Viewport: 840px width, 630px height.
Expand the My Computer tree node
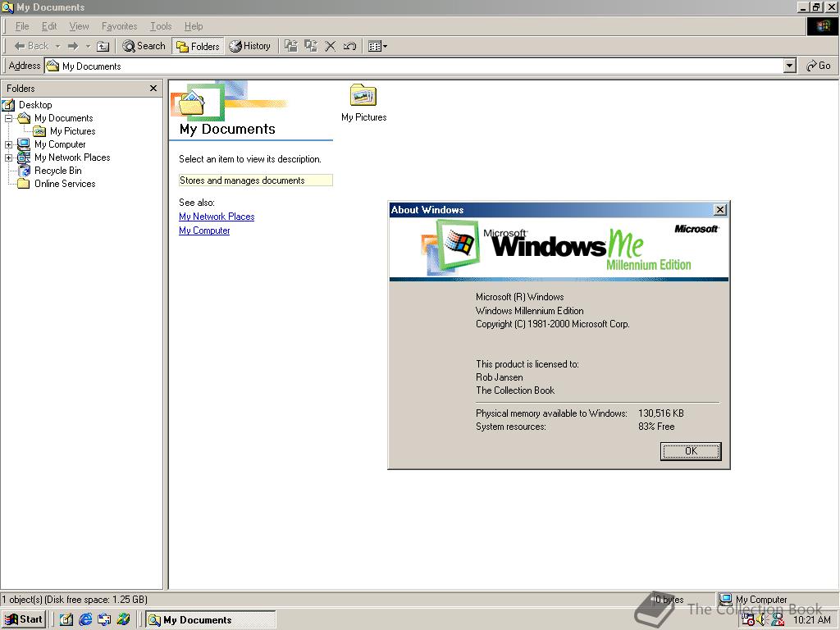pyautogui.click(x=8, y=144)
